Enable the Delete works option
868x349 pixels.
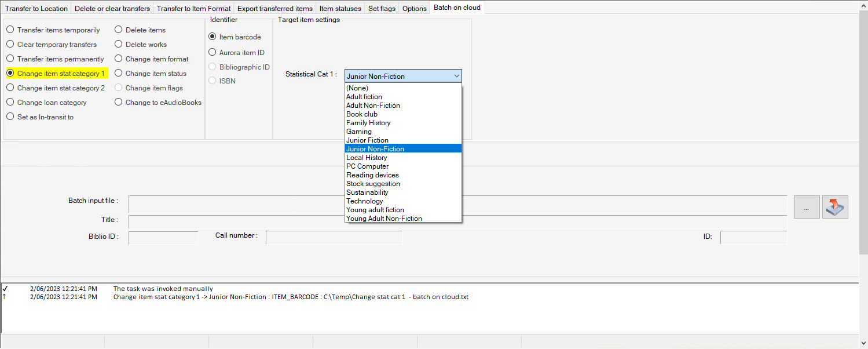click(118, 44)
